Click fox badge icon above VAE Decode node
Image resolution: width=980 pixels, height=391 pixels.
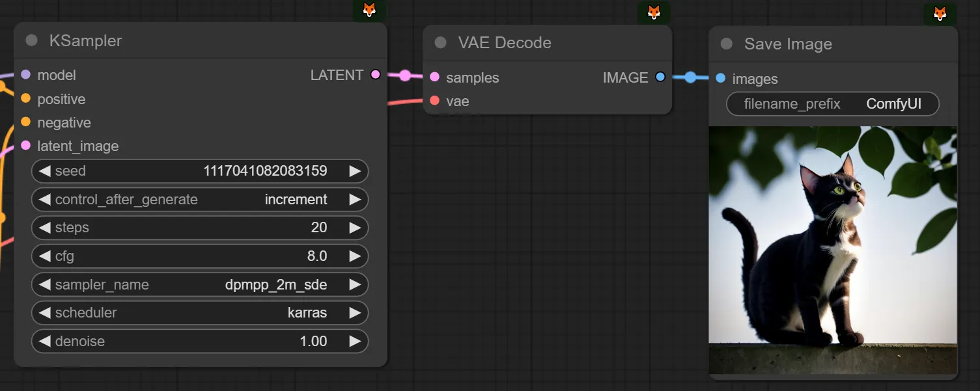tap(654, 12)
